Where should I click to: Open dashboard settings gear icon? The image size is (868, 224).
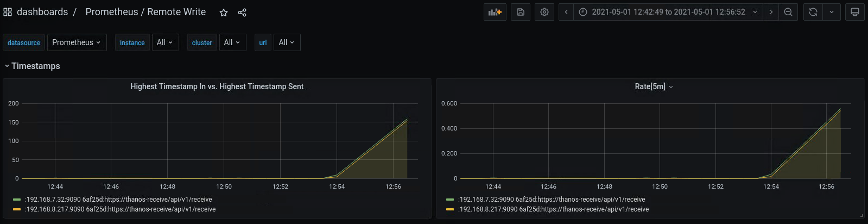coord(544,12)
